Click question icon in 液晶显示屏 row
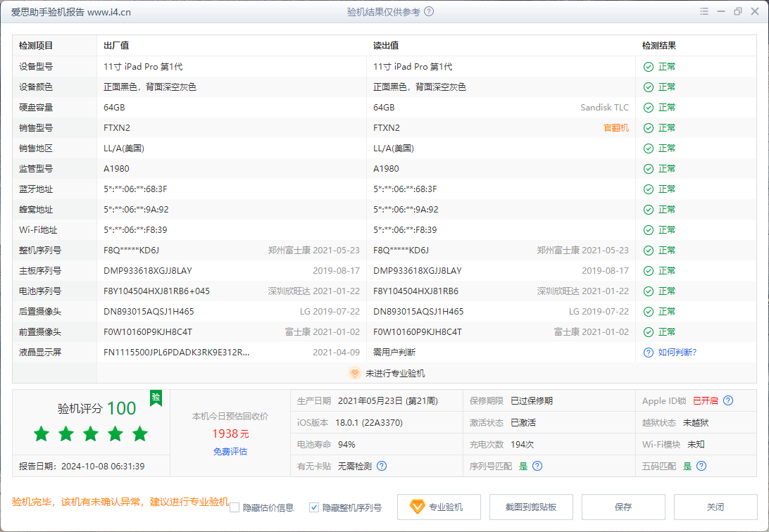Image resolution: width=769 pixels, height=532 pixels. tap(648, 352)
